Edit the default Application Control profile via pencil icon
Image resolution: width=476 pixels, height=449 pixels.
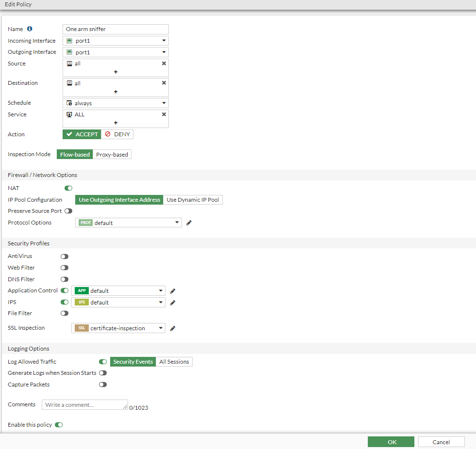(172, 290)
